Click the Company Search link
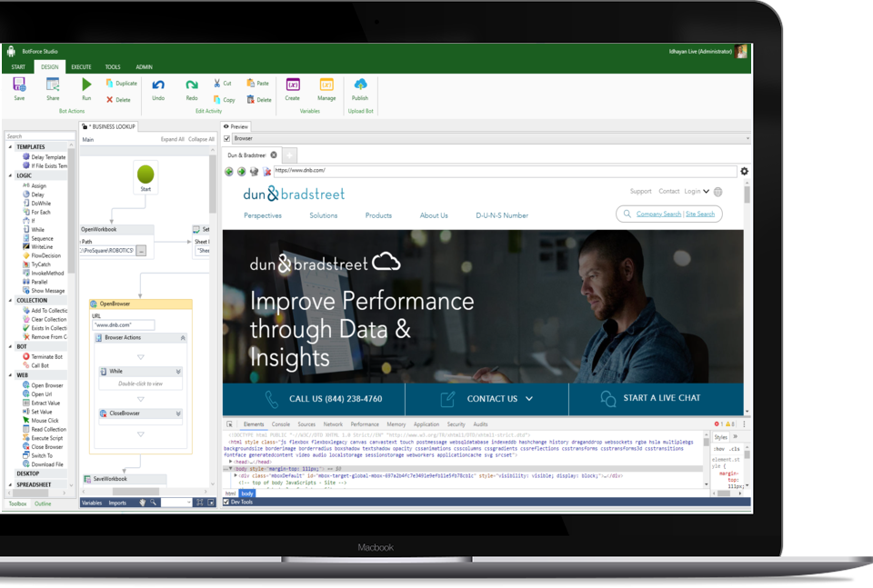 coord(658,214)
